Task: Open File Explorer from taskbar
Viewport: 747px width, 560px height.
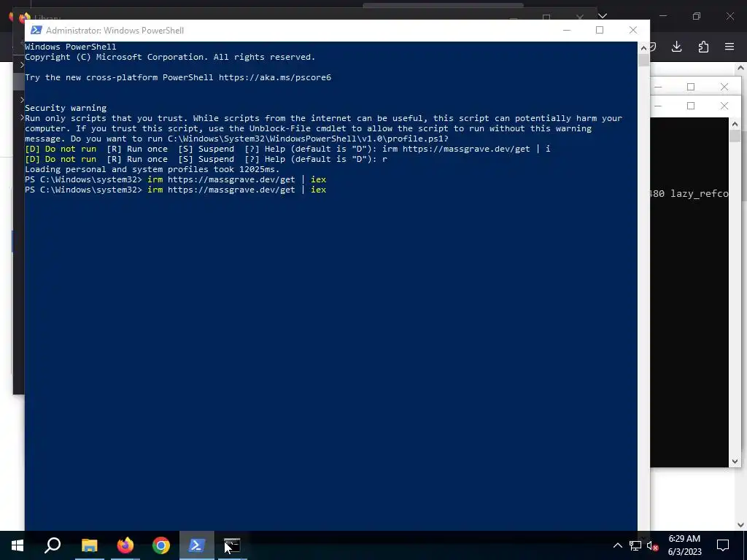Action: coord(89,545)
